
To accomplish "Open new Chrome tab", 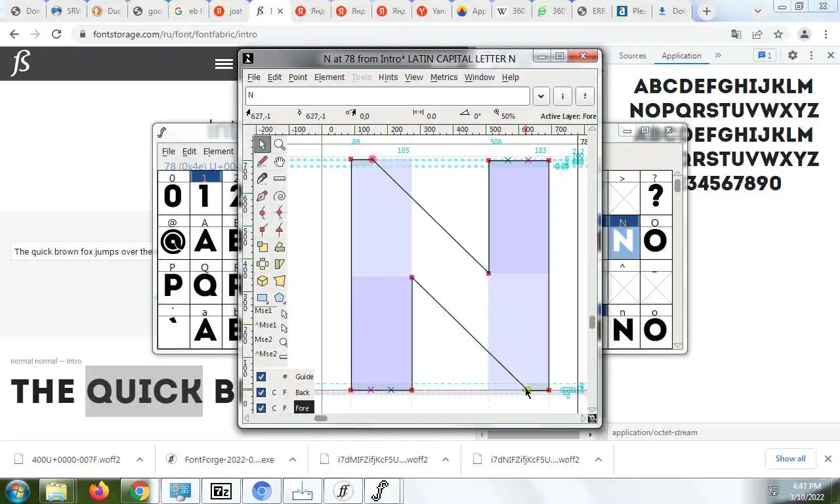I will pyautogui.click(x=706, y=11).
